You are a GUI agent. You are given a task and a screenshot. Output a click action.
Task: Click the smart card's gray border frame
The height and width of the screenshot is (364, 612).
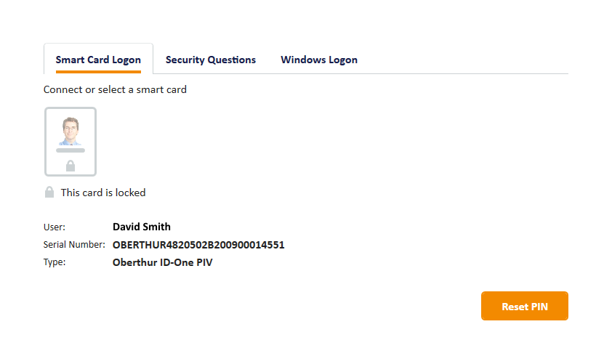click(46, 142)
